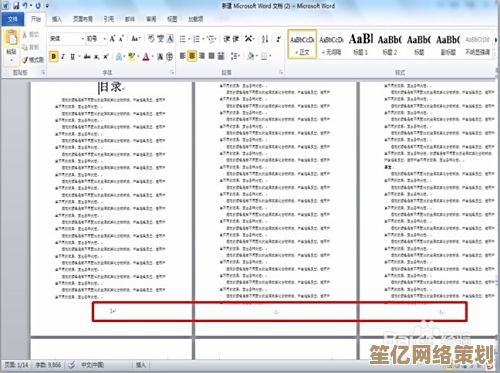
Task: Switch to the 审阅 Review tab
Action: pyautogui.click(x=151, y=19)
